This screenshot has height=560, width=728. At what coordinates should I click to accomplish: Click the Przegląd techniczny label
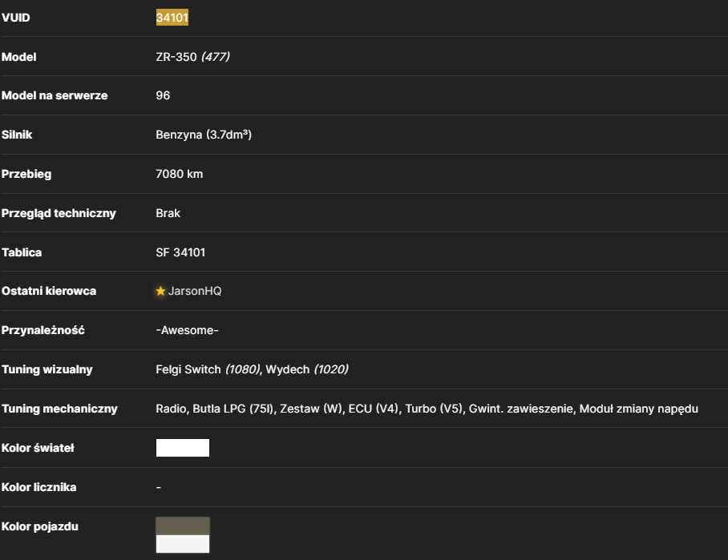click(59, 213)
